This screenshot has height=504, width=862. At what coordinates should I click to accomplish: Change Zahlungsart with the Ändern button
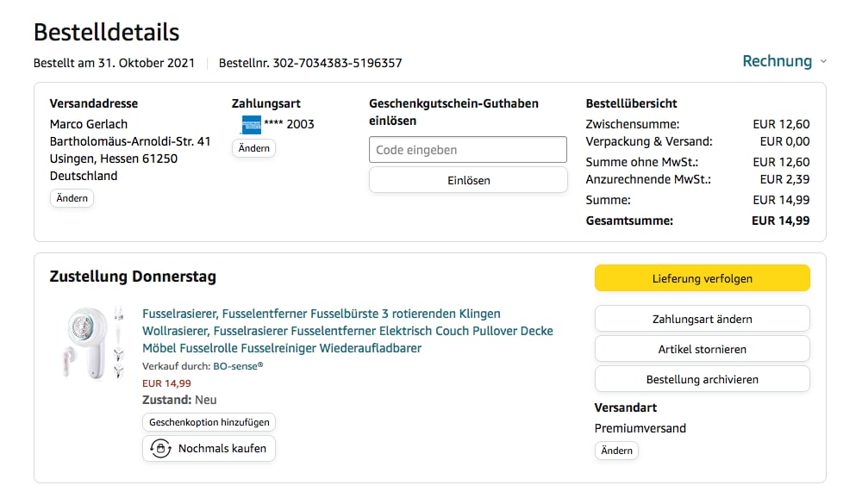(253, 148)
